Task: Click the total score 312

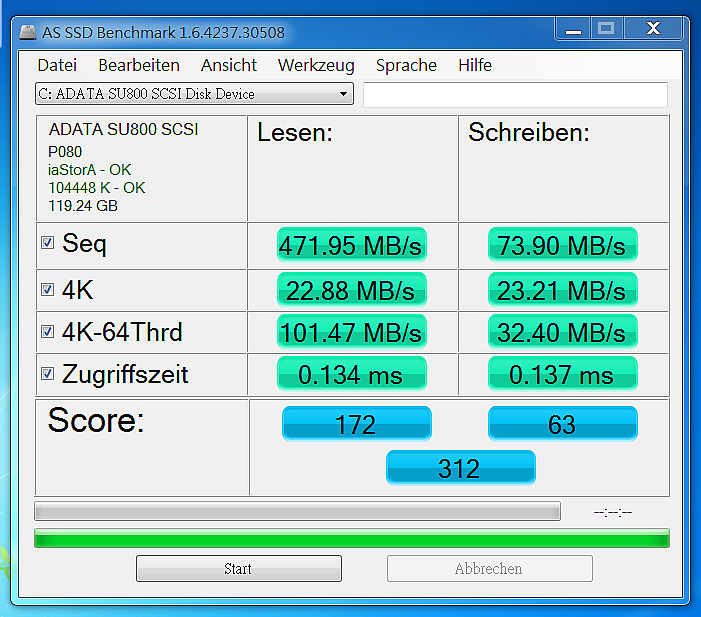Action: (460, 468)
